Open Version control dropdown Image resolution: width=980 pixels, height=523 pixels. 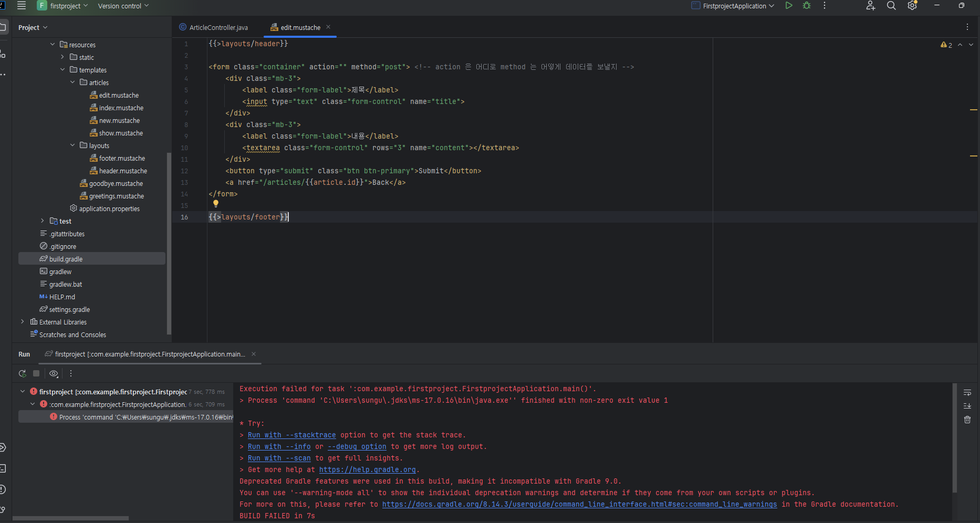[123, 6]
